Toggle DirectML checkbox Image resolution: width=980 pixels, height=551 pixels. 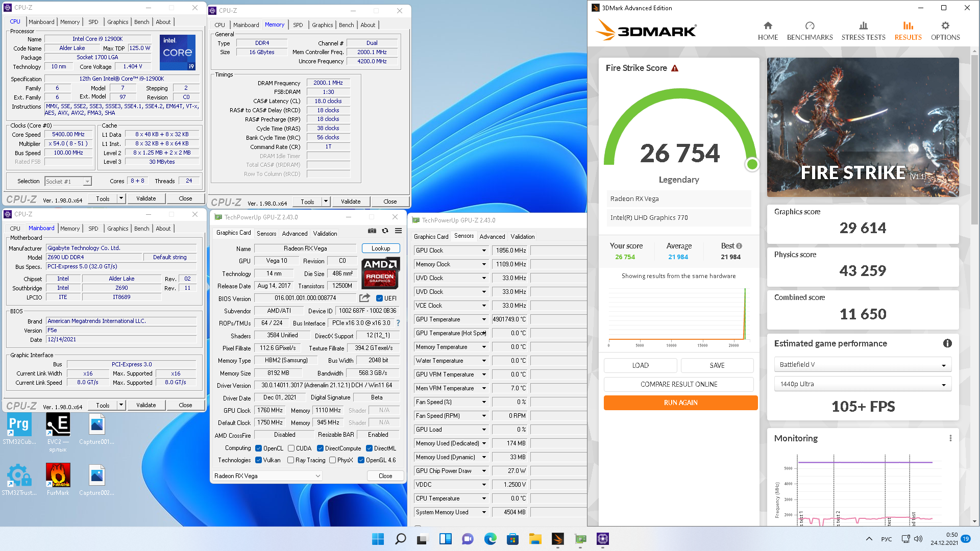(369, 448)
